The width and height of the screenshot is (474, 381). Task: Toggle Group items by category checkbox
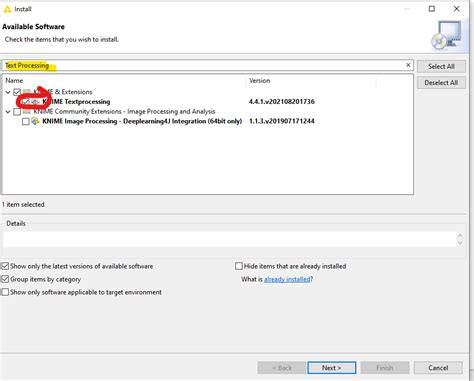5,279
